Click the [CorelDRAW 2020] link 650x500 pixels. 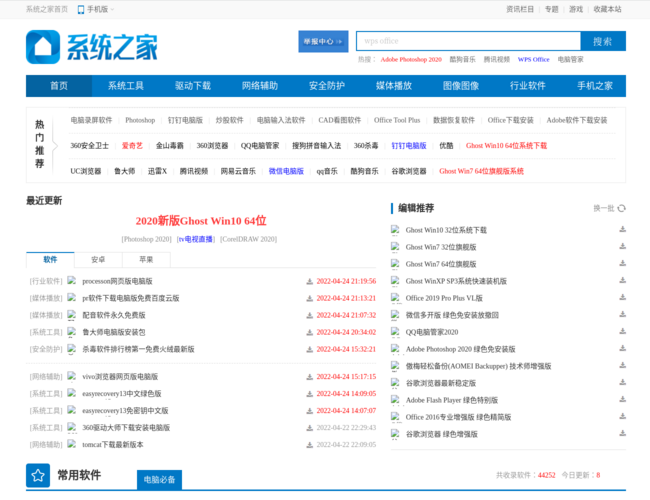click(249, 239)
